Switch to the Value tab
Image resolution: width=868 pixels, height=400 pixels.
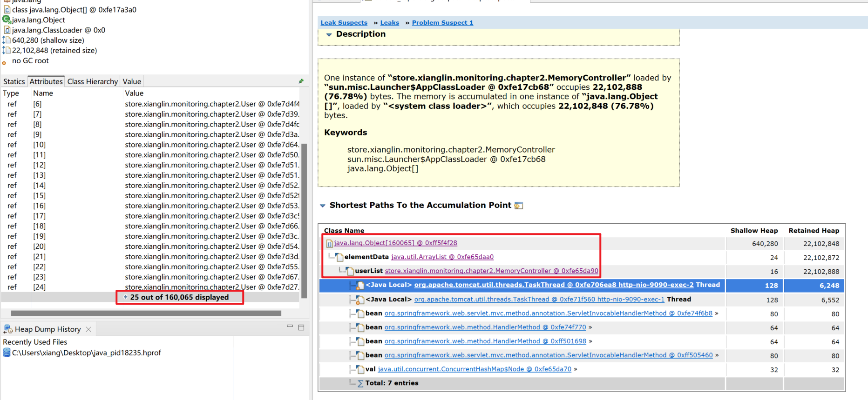coord(132,81)
